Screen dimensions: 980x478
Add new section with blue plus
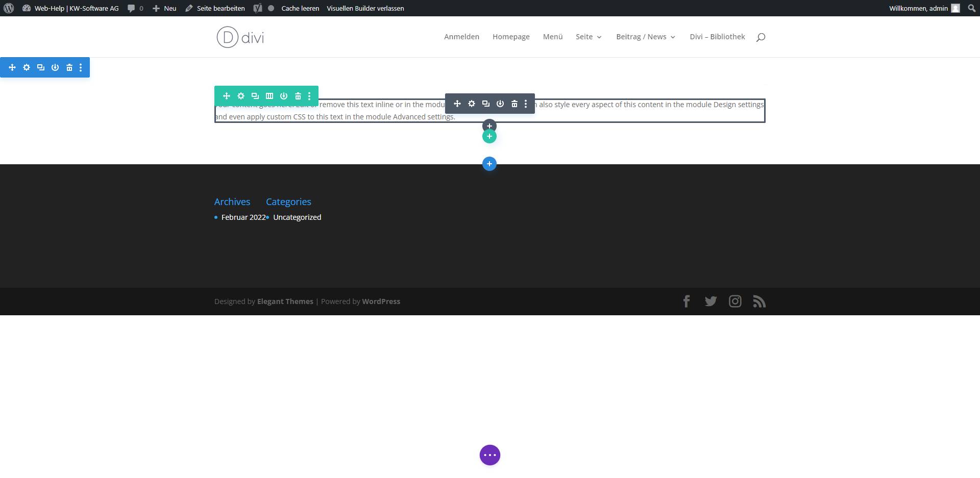(x=489, y=164)
